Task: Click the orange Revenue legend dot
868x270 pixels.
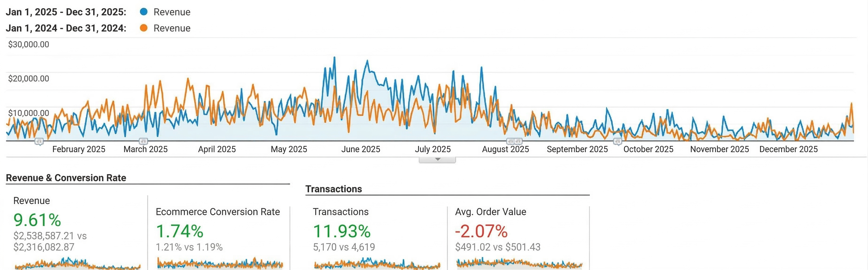Action: 143,28
